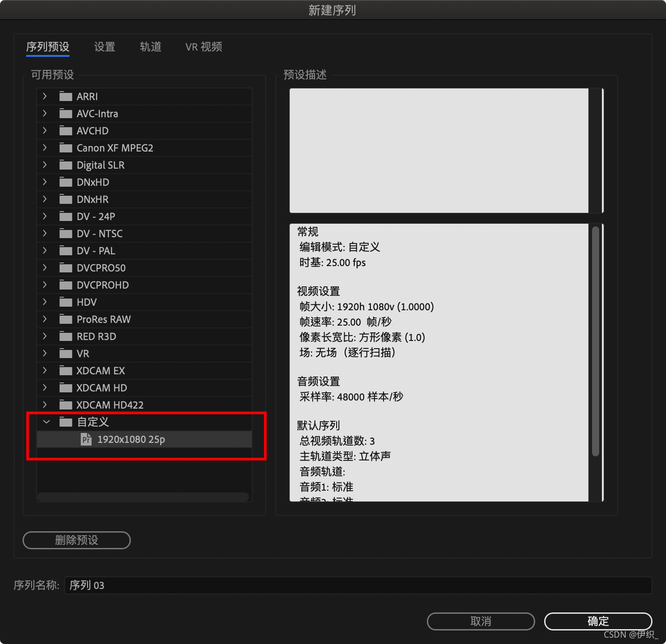Click the text '帧大小: 1920h 1080v (1.0000)'

[x=367, y=307]
